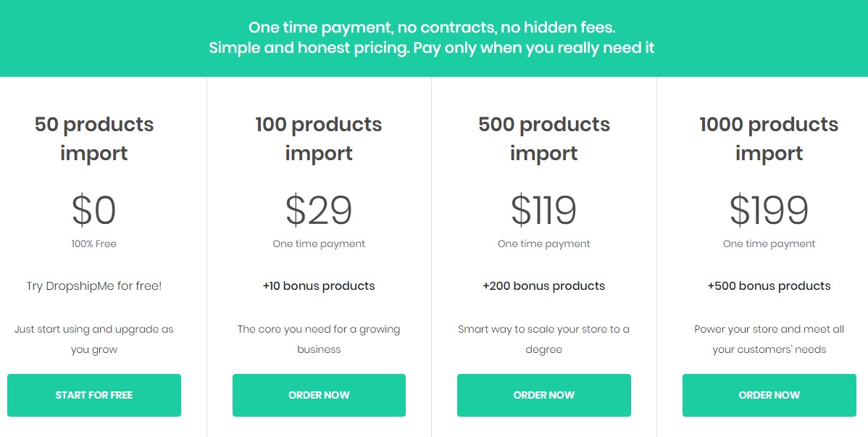Click the "Simple and honest pricing" banner line
868x437 pixels.
tap(432, 48)
